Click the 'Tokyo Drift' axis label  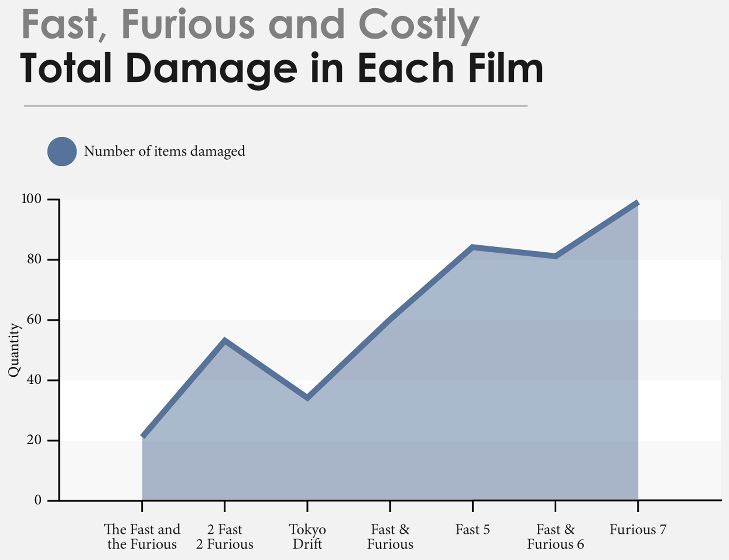(x=307, y=537)
